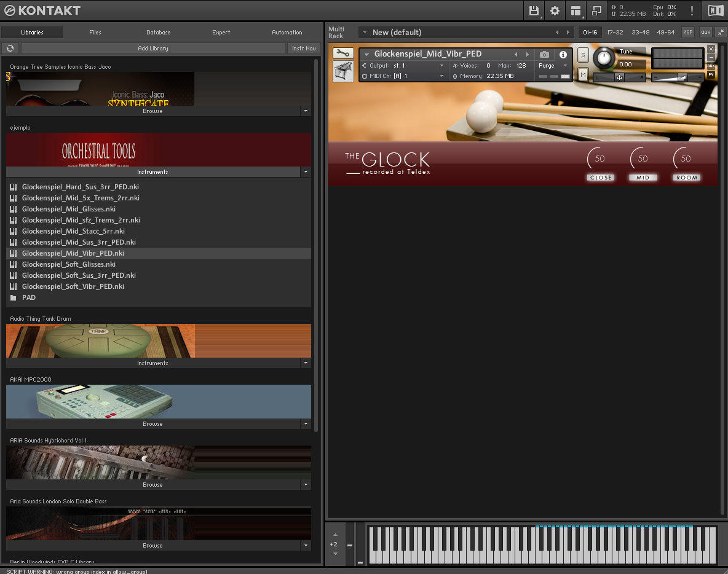The height and width of the screenshot is (574, 728).
Task: Go to previous multi rack preset
Action: 557,33
